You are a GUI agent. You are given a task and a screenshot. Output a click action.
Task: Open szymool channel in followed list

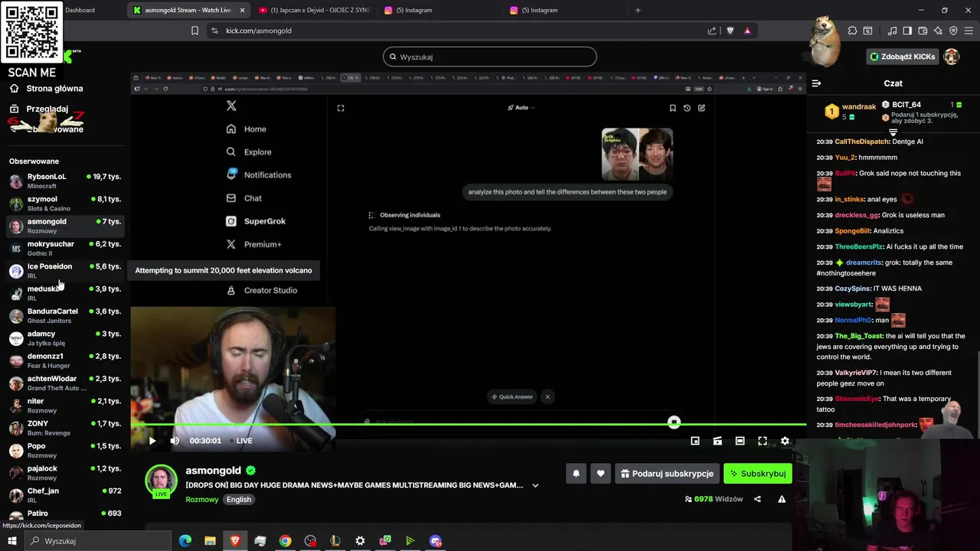point(64,203)
